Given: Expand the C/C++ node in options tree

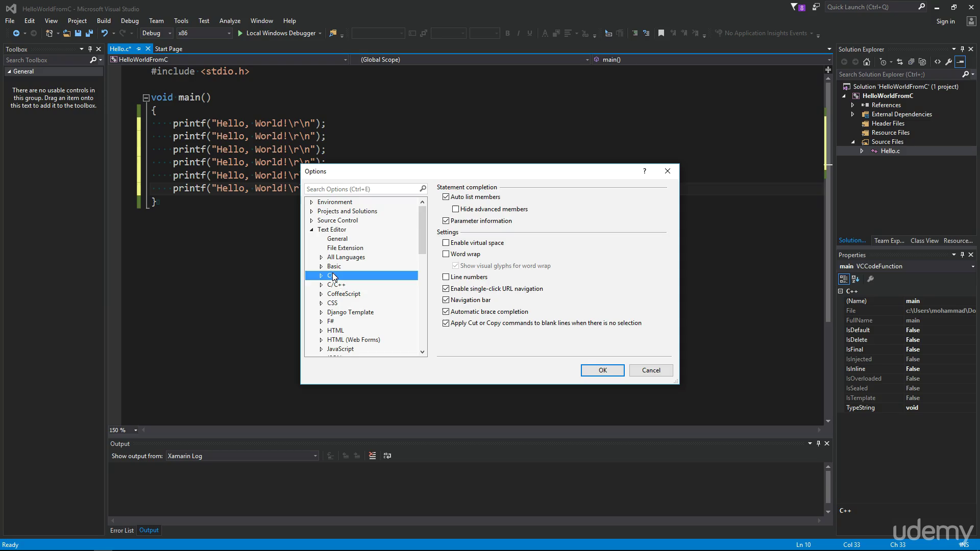Looking at the screenshot, I should coord(321,285).
